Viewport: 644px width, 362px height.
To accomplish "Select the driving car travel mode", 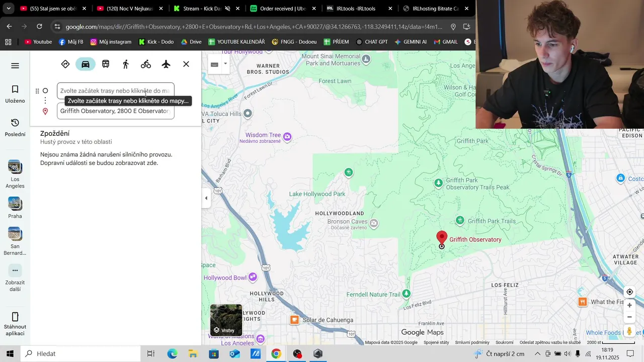I will (x=86, y=64).
